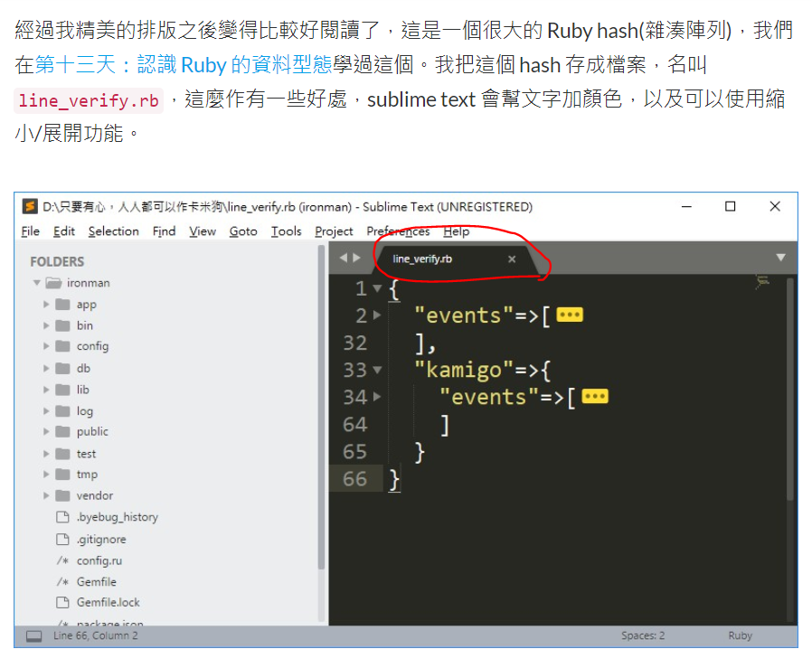Change Ruby syntax in status bar

740,635
